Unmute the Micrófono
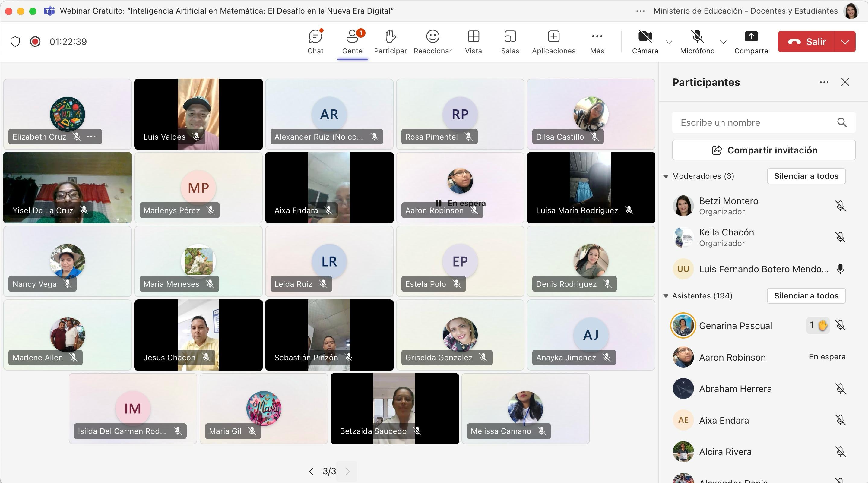Viewport: 868px width, 483px height. 697,42
